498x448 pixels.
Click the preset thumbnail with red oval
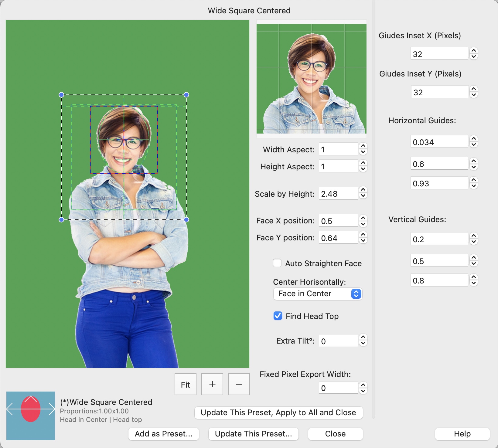coord(30,416)
